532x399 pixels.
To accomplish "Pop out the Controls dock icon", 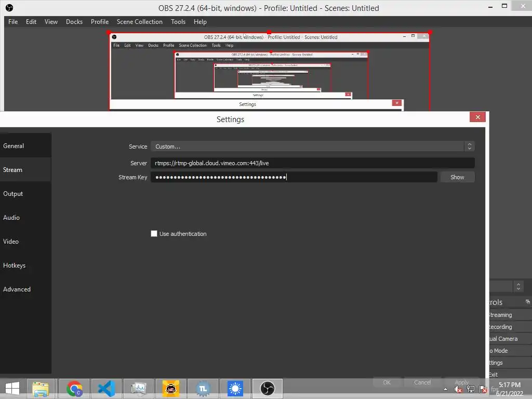I will (528, 302).
